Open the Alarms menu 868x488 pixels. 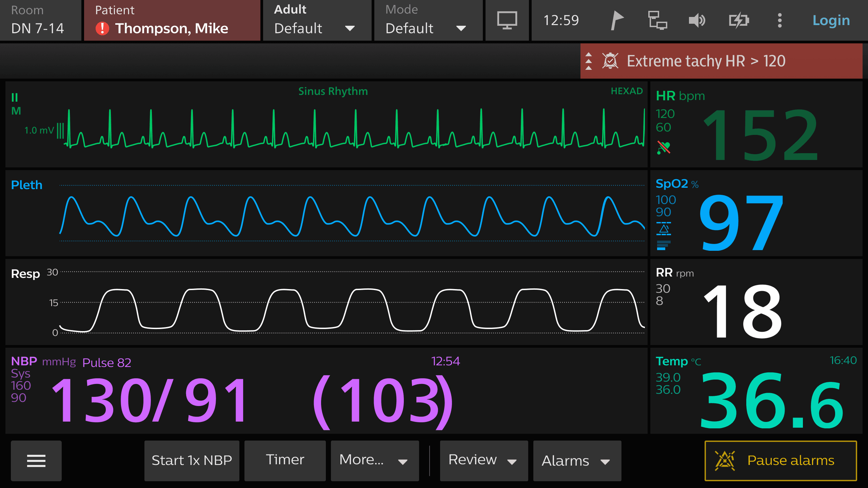(x=577, y=461)
